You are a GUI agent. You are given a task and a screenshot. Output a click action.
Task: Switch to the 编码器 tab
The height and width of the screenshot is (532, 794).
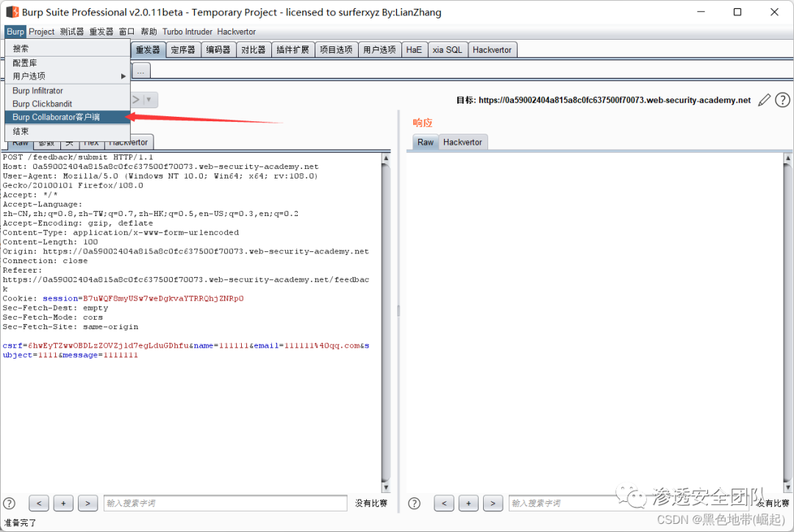tap(218, 50)
